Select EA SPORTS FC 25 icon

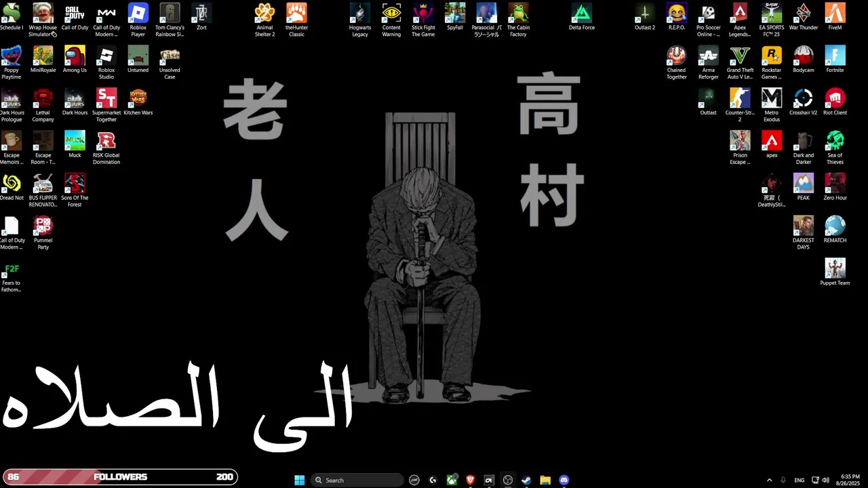(772, 20)
